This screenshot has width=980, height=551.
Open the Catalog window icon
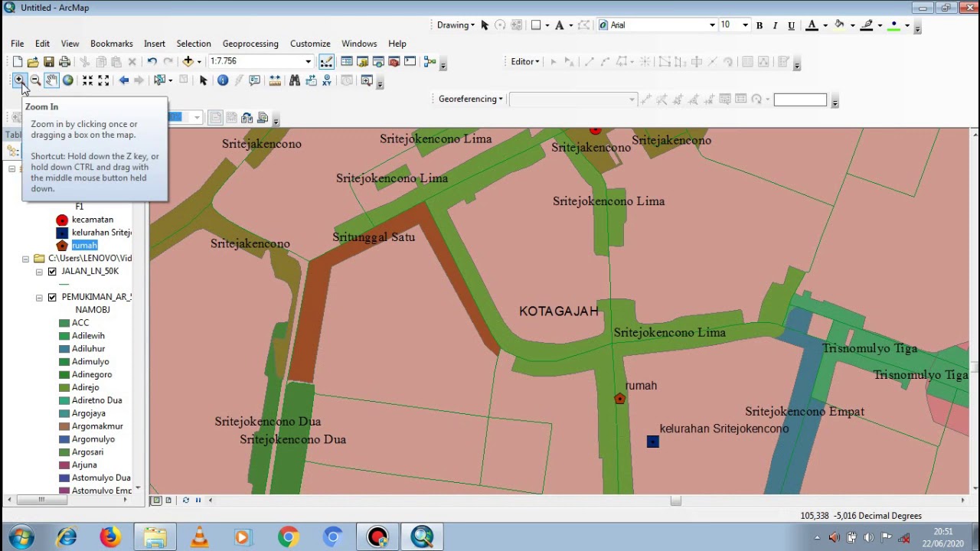pos(363,61)
